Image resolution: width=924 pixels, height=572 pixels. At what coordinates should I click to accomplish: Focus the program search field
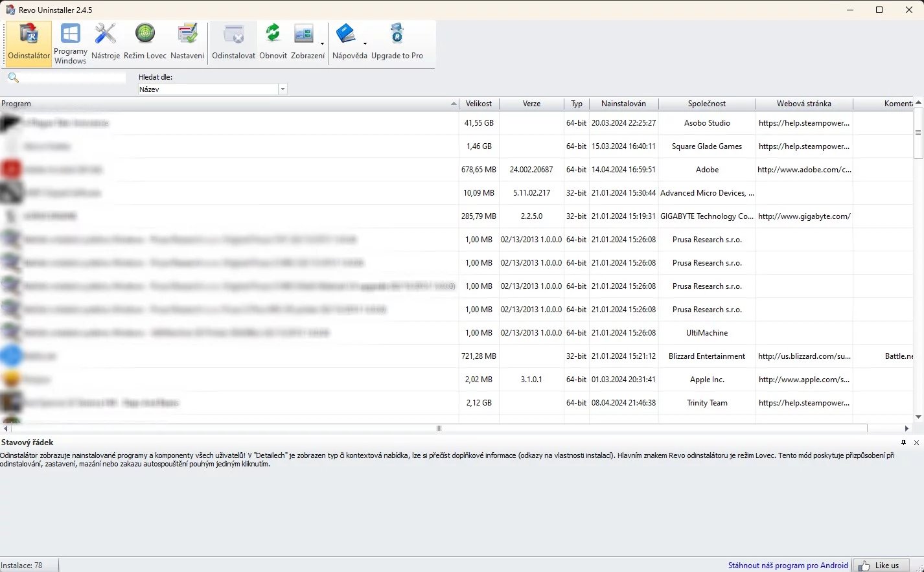73,78
